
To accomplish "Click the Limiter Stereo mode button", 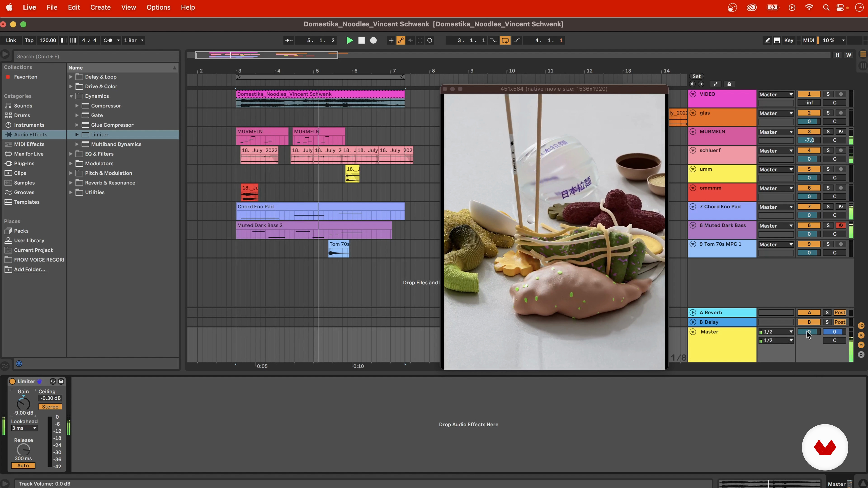I will tap(50, 407).
